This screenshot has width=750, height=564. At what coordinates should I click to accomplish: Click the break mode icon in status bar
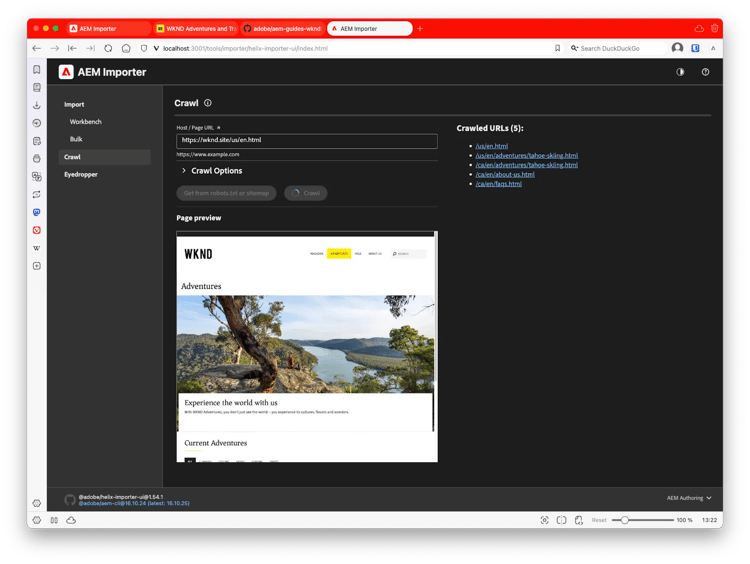coord(54,520)
